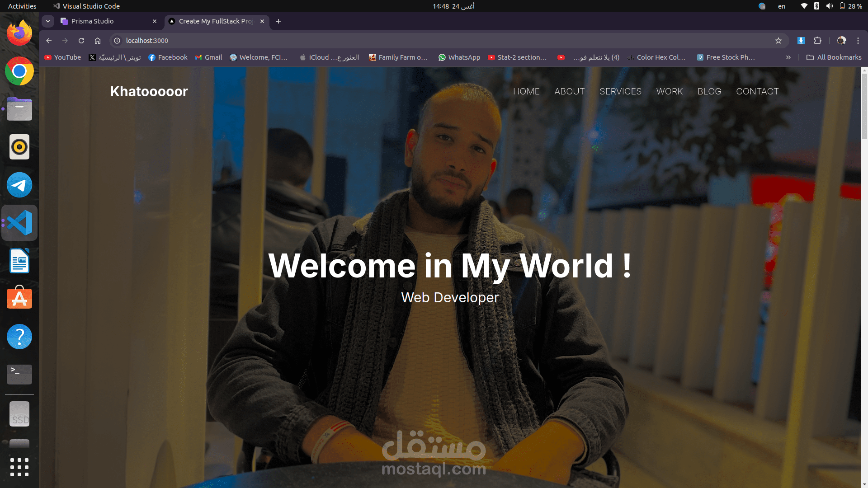This screenshot has width=868, height=488.
Task: Open LibreOffice Writer from the dock
Action: pyautogui.click(x=19, y=261)
